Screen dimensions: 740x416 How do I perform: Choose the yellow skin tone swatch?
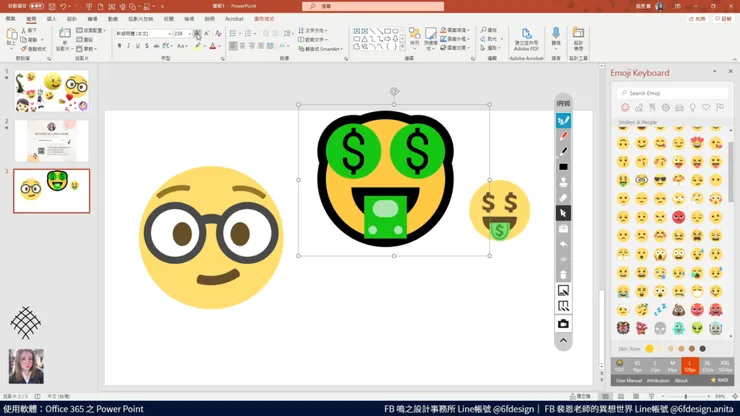tap(649, 349)
